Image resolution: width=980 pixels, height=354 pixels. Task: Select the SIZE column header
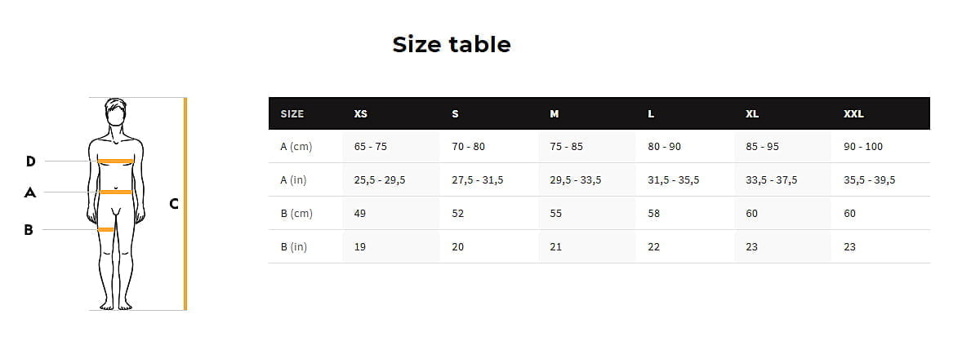pos(292,114)
